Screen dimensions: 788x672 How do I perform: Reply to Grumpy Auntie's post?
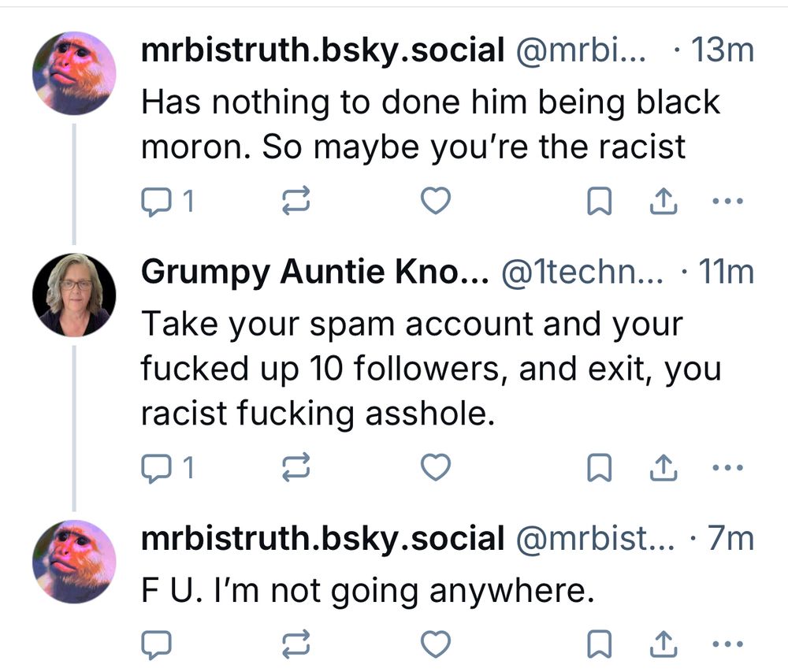coord(155,469)
